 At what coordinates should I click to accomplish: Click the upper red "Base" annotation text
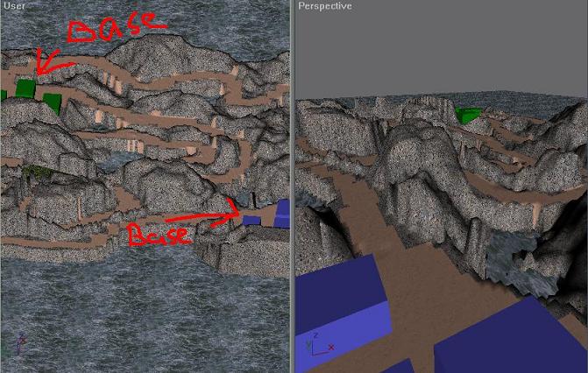pos(114,29)
